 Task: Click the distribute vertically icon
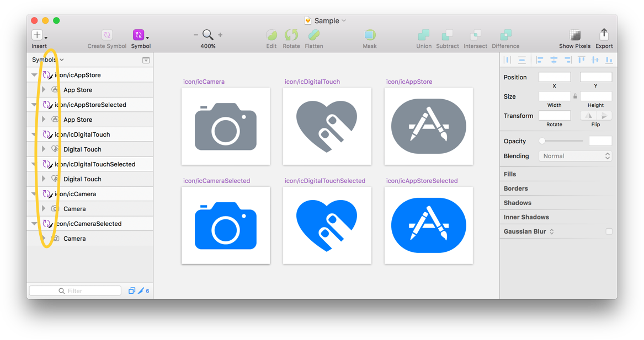[521, 60]
